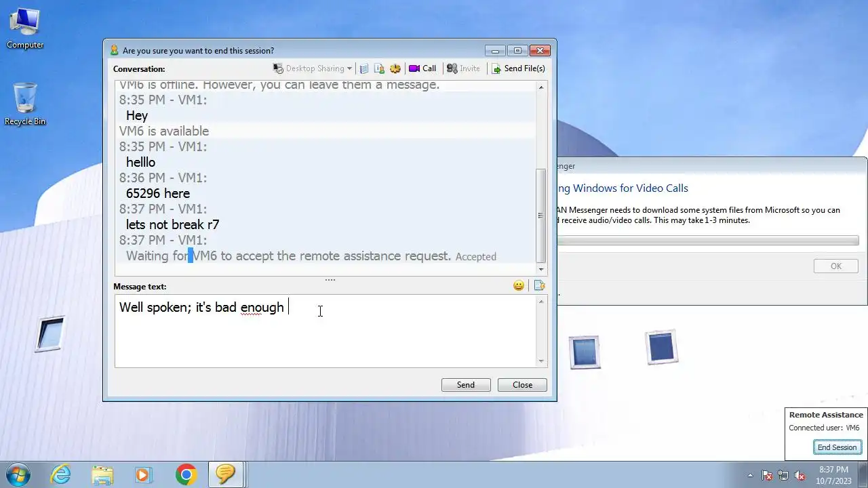Click the conversation history notebook icon

pyautogui.click(x=364, y=68)
